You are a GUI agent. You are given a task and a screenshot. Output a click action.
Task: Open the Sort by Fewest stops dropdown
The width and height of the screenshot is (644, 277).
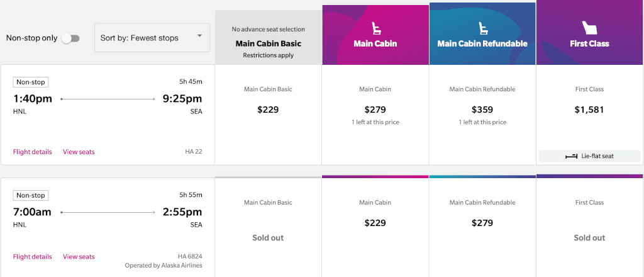(x=152, y=38)
